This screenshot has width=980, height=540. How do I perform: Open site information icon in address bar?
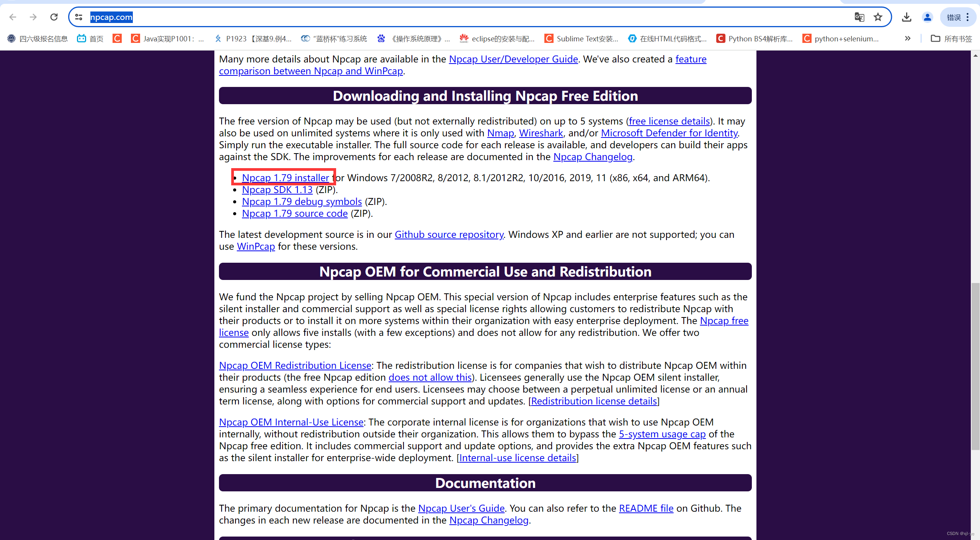tap(79, 17)
